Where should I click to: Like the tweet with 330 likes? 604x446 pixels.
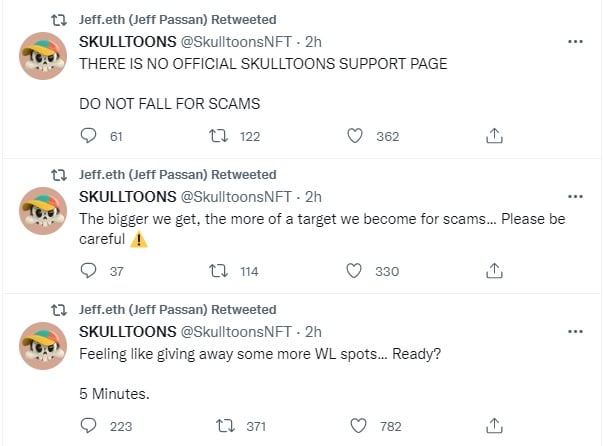click(x=352, y=271)
